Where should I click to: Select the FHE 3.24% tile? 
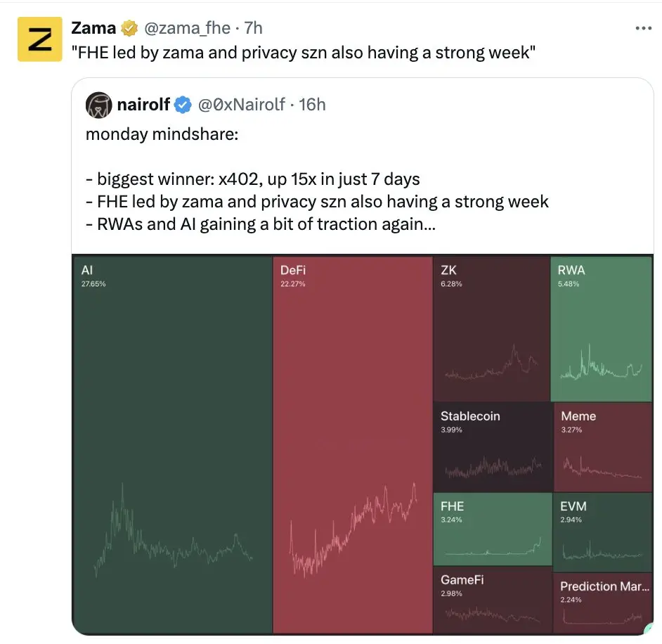click(493, 529)
